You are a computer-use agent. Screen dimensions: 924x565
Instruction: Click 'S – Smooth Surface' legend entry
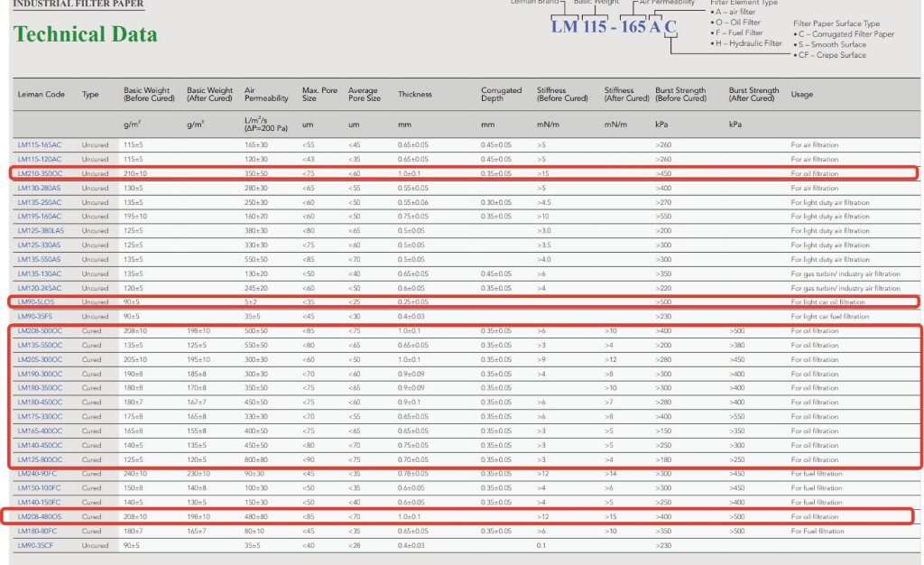(x=830, y=45)
